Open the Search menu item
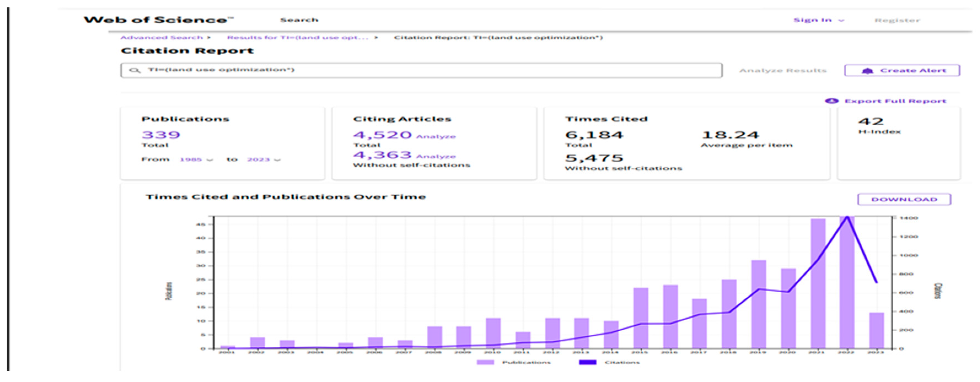This screenshot has height=382, width=980. [x=299, y=20]
